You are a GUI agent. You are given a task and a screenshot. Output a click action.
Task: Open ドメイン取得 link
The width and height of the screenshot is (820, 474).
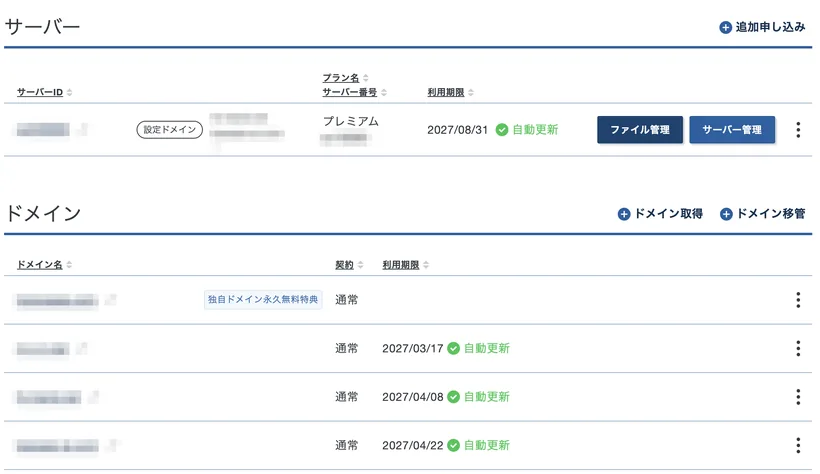click(660, 213)
